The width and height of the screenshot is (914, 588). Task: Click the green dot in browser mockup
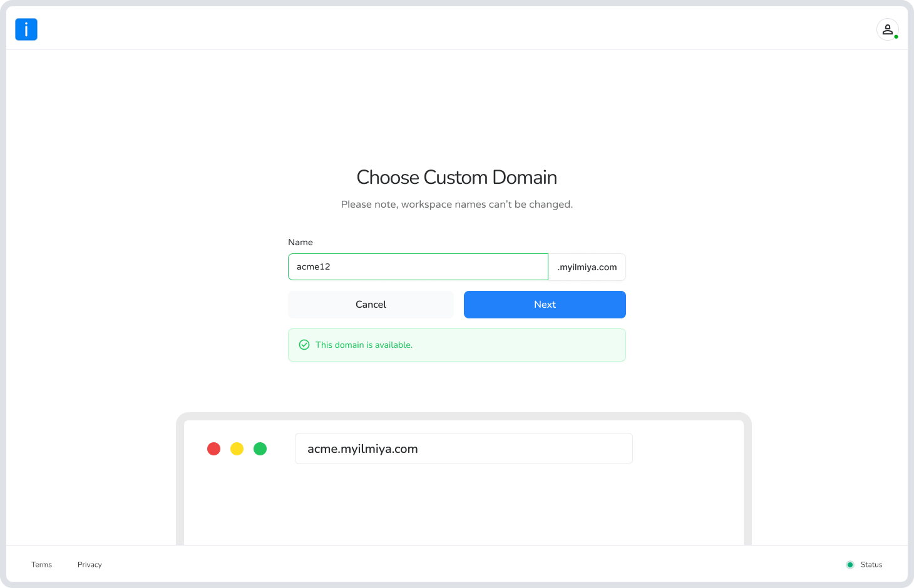click(260, 449)
